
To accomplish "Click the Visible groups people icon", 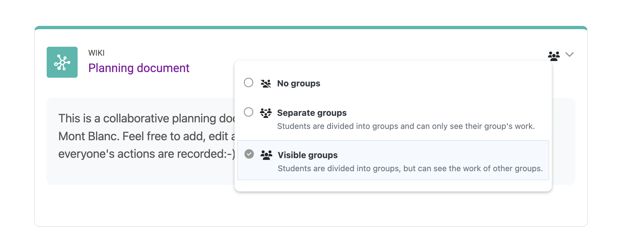I will (x=266, y=155).
